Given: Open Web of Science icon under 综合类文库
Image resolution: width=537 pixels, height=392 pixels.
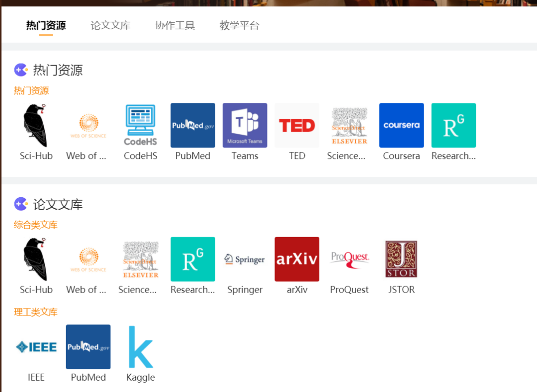Looking at the screenshot, I should [x=89, y=259].
